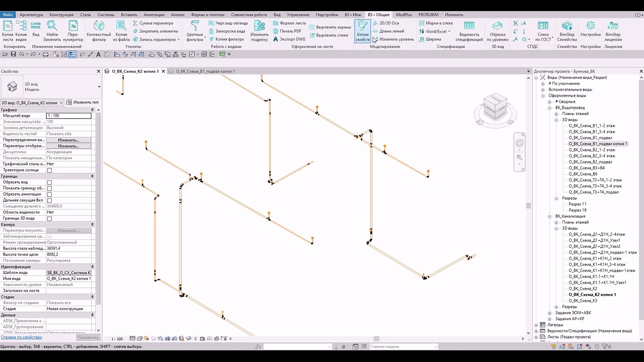Viewport: 644px width, 362px height.
Task: Toggle the Траектория солнца checkbox
Action: coord(49,170)
